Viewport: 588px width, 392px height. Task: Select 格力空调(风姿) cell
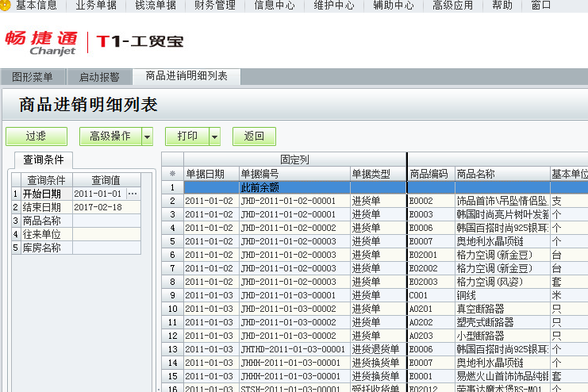(502, 282)
